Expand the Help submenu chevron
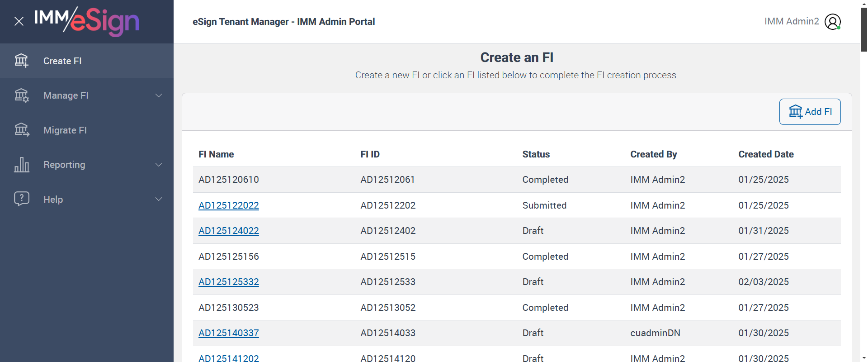The height and width of the screenshot is (362, 868). click(x=159, y=199)
